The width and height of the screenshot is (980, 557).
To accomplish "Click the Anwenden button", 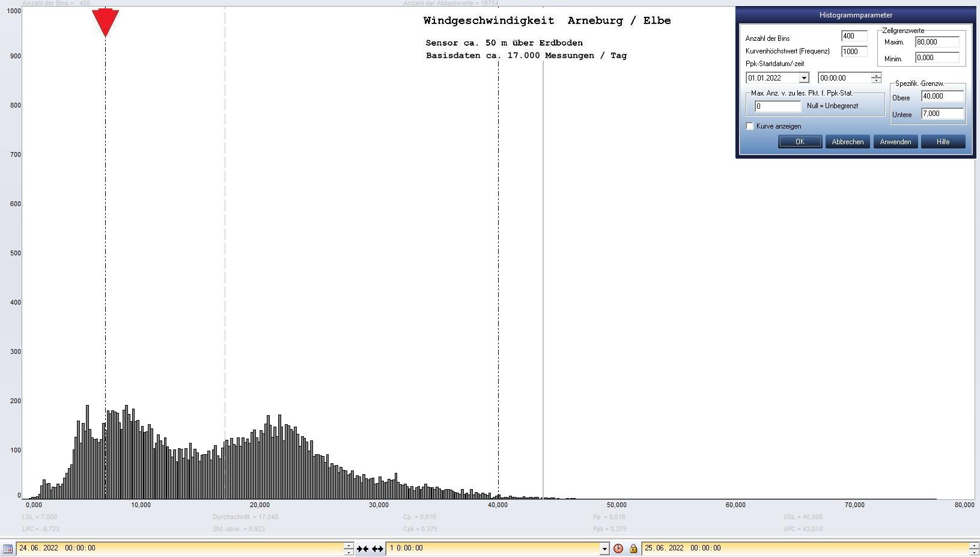I will [895, 142].
